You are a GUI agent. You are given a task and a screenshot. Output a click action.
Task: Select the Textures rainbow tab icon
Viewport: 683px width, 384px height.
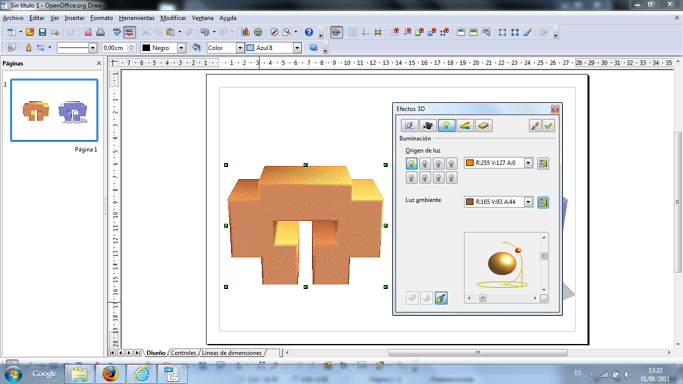[465, 126]
